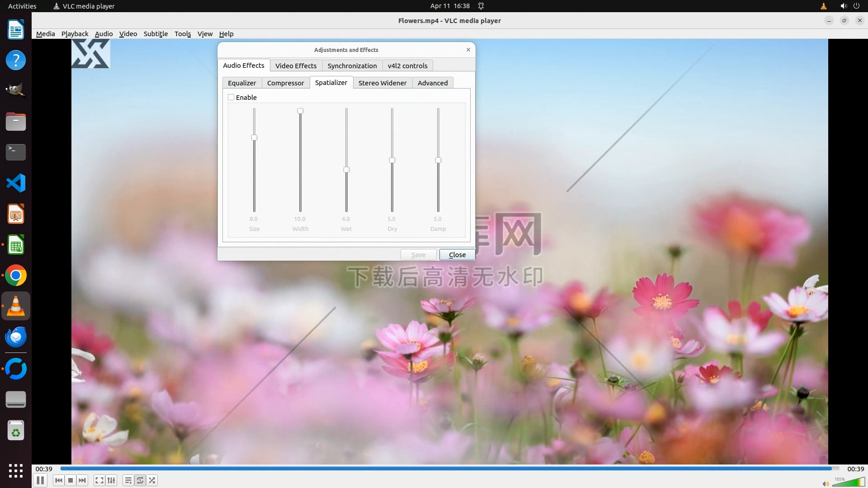Screen dimensions: 868x488
Task: Pause playback with the pause button
Action: [x=40, y=480]
